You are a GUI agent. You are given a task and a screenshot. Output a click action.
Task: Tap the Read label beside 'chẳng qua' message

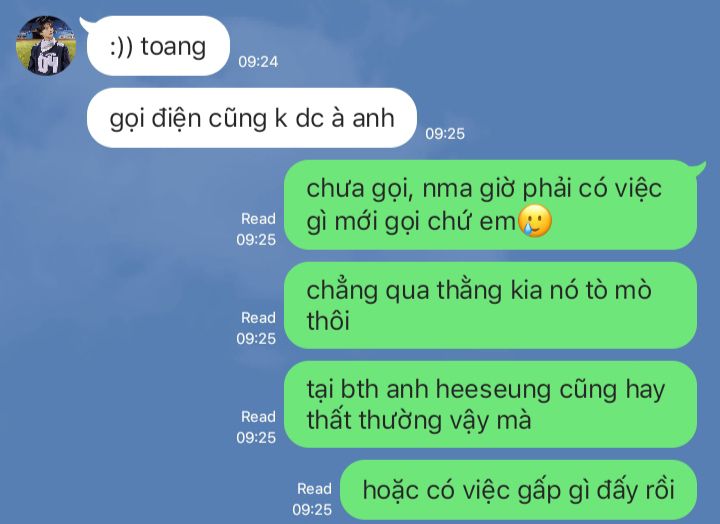[259, 318]
